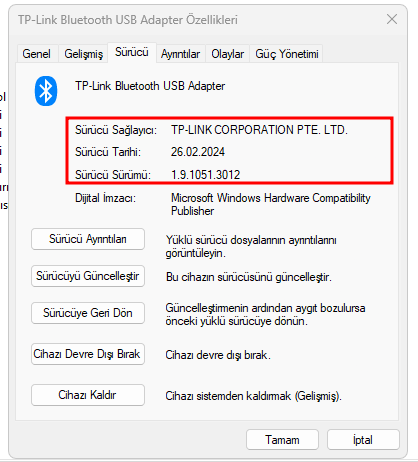This screenshot has height=462, width=418.
Task: Confirm with the Tamam button
Action: (282, 440)
